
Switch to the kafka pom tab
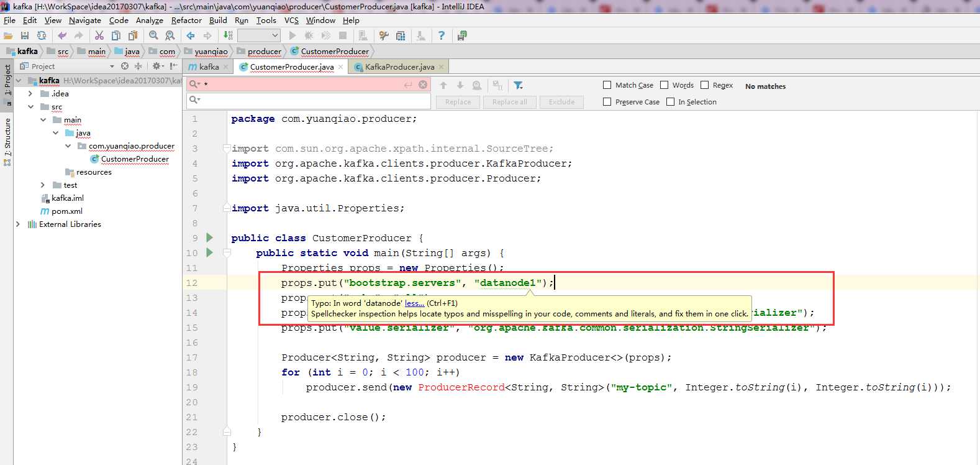click(209, 67)
